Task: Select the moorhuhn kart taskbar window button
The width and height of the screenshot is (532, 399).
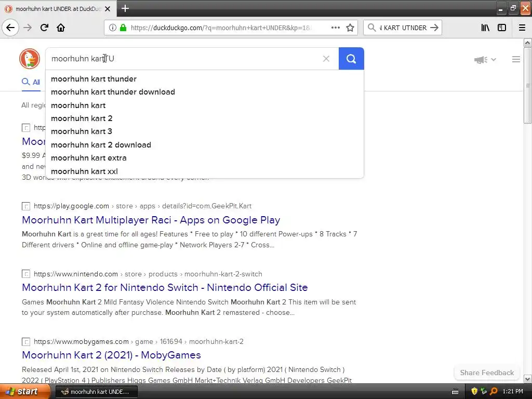Action: pyautogui.click(x=96, y=392)
